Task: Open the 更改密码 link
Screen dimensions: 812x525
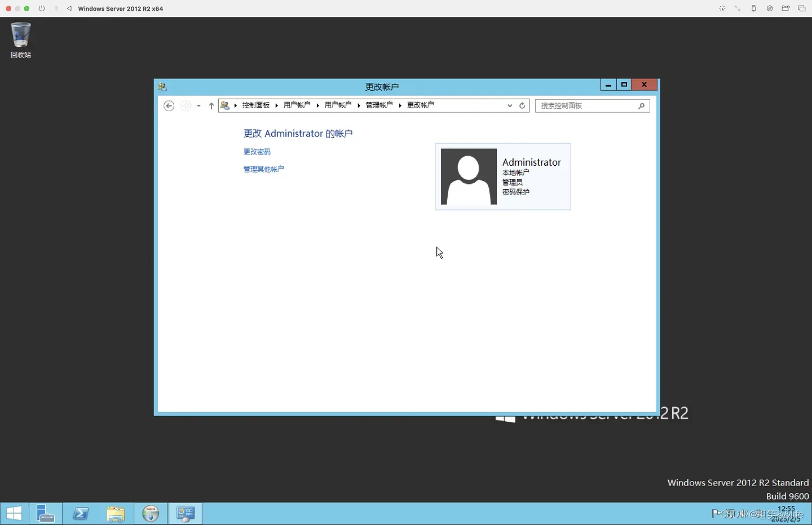Action: click(257, 152)
